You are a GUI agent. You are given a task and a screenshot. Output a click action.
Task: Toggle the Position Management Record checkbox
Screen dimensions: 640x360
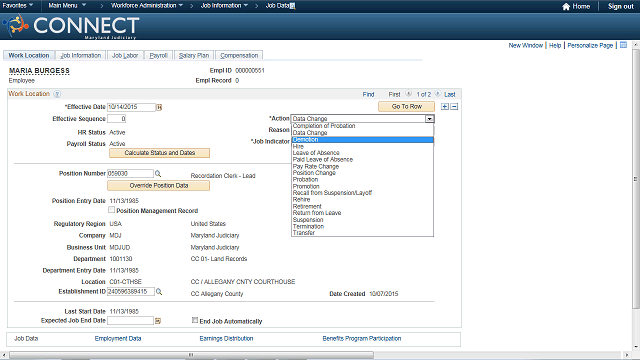111,210
